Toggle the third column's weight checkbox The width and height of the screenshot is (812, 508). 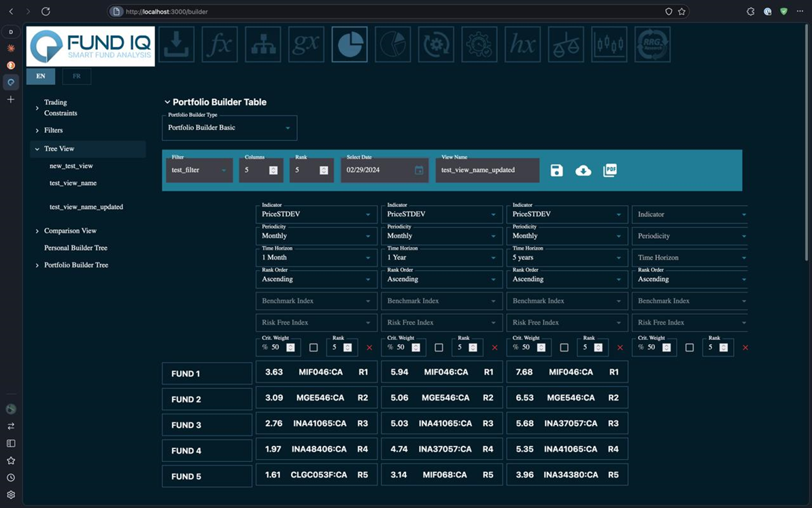564,348
